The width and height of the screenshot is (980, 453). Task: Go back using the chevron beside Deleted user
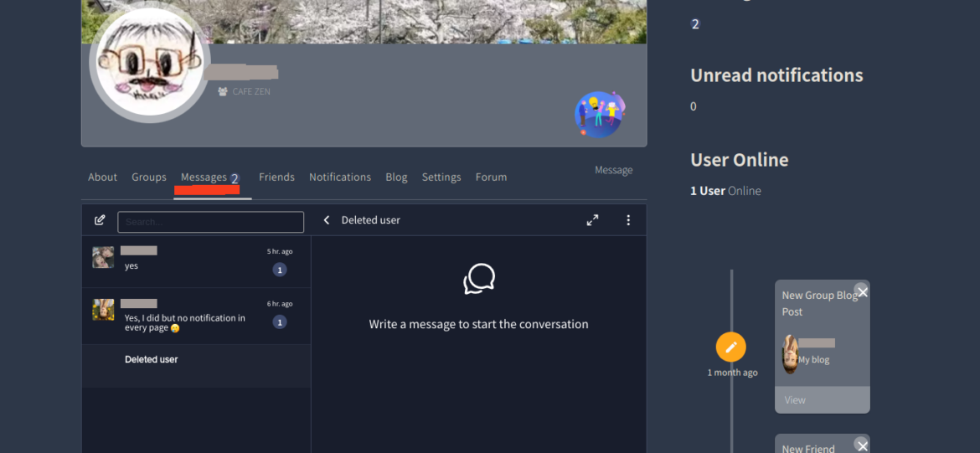click(x=327, y=220)
